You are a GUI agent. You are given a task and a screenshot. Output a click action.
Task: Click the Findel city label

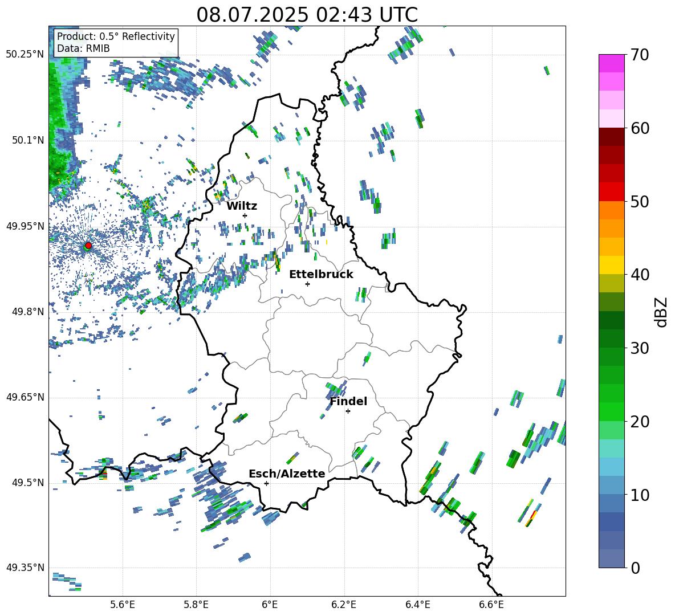[348, 401]
